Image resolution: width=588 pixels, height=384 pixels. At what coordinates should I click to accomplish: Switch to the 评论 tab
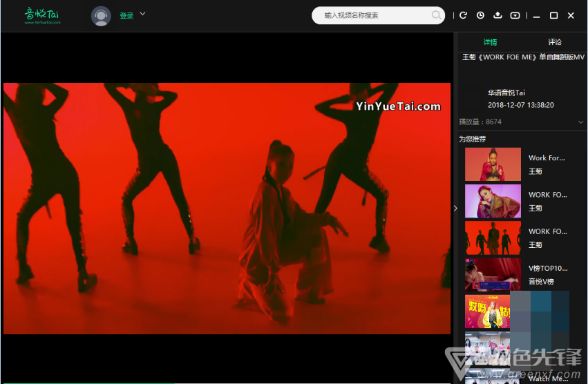point(555,42)
